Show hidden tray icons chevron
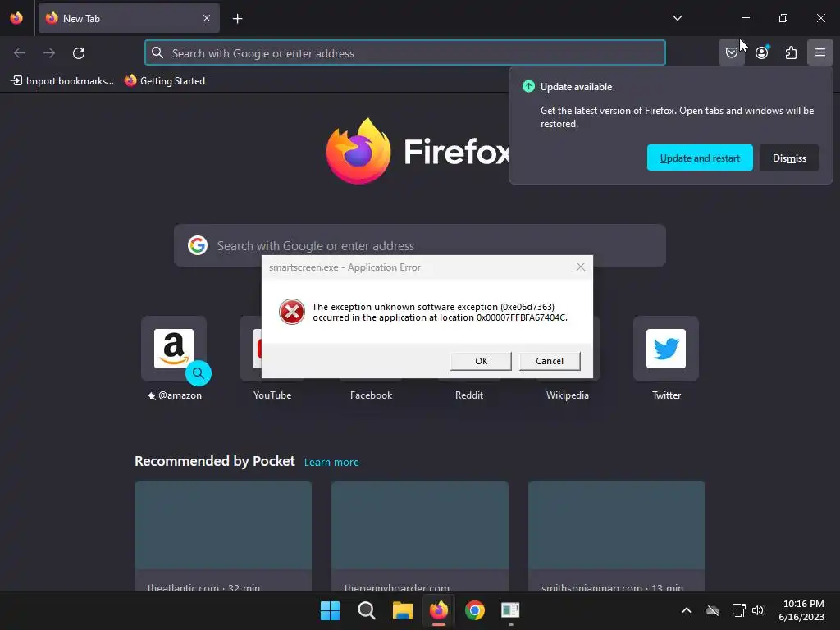840x630 pixels. coord(687,610)
